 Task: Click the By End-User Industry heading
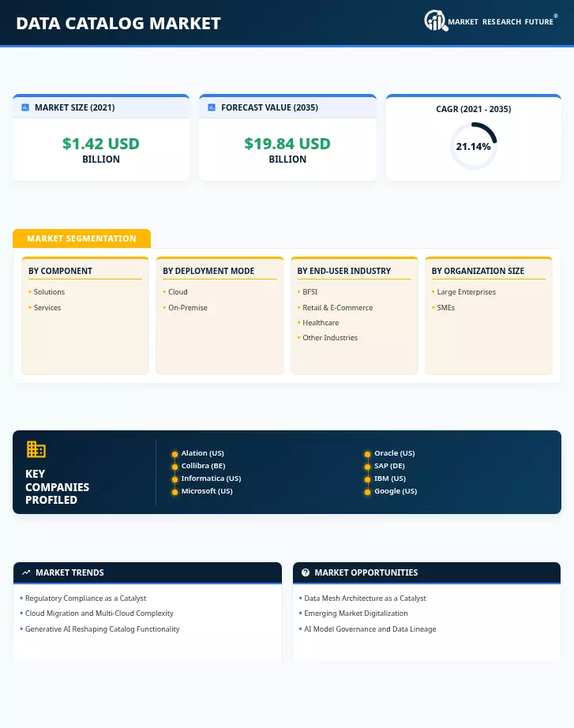[344, 271]
